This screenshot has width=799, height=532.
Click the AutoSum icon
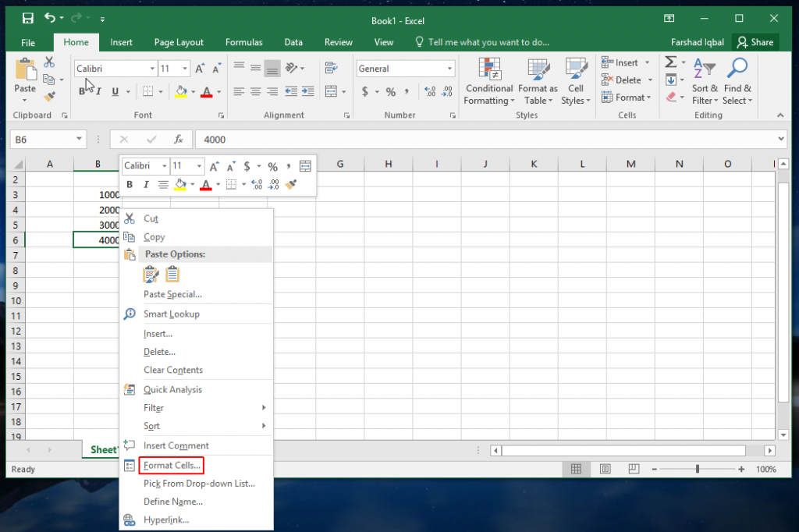click(669, 61)
